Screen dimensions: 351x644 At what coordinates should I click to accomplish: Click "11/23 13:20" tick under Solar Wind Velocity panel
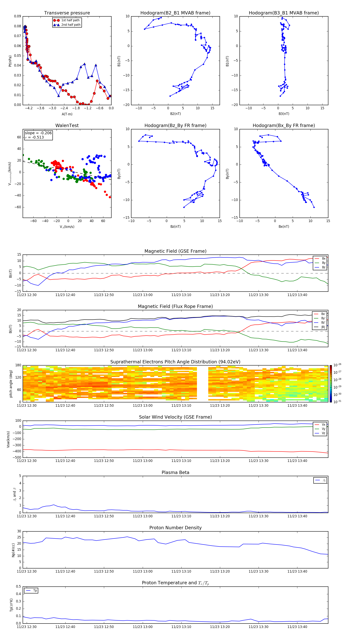coord(220,461)
